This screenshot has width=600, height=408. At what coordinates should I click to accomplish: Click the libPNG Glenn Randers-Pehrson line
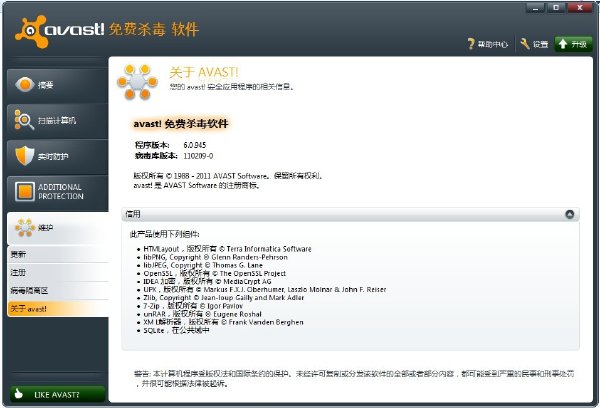click(215, 257)
